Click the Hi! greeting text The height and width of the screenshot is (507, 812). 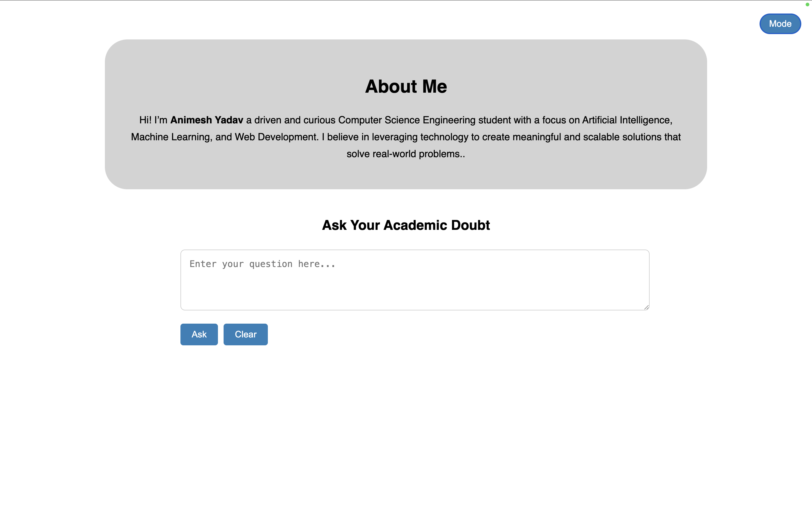coord(145,120)
